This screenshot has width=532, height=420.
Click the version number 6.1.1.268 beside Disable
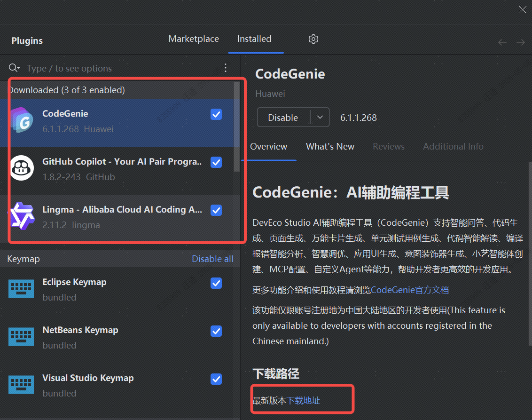[358, 118]
